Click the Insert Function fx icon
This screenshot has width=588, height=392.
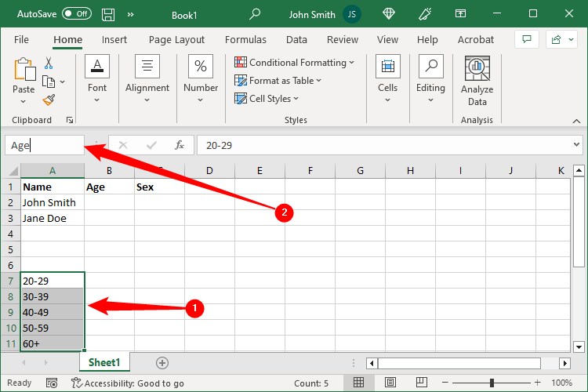coord(179,145)
